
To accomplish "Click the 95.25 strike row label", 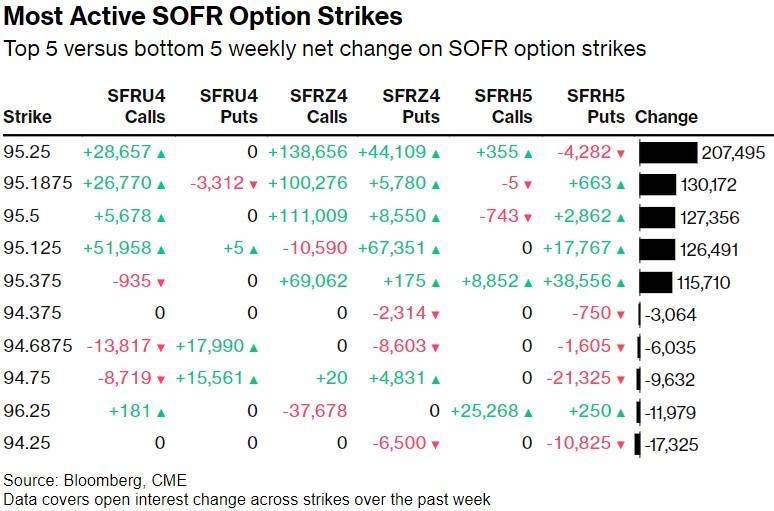I will point(25,153).
